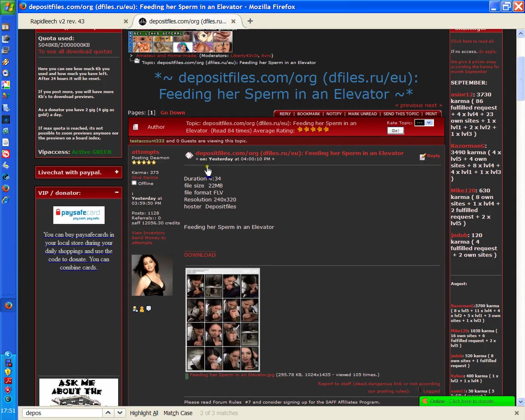Open the Rate Topic dropdown
The image size is (525, 420).
pyautogui.click(x=424, y=123)
